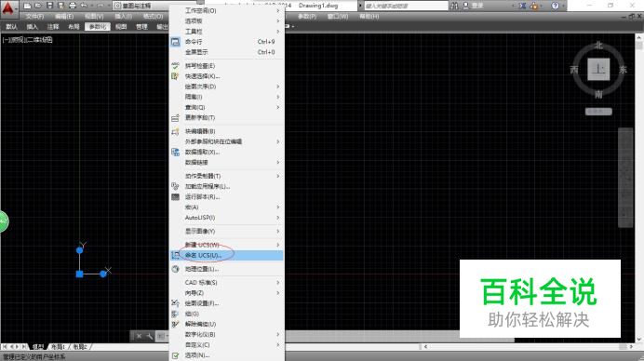This screenshot has width=644, height=361.
Task: Click the Print (plot) icon in quick access toolbar
Action: (x=73, y=6)
